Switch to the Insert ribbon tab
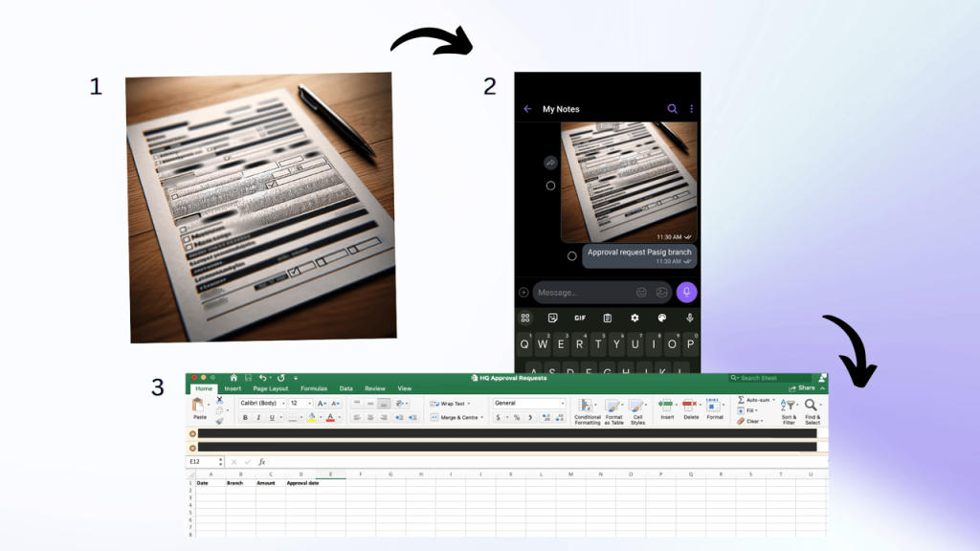The width and height of the screenshot is (980, 551). [233, 388]
